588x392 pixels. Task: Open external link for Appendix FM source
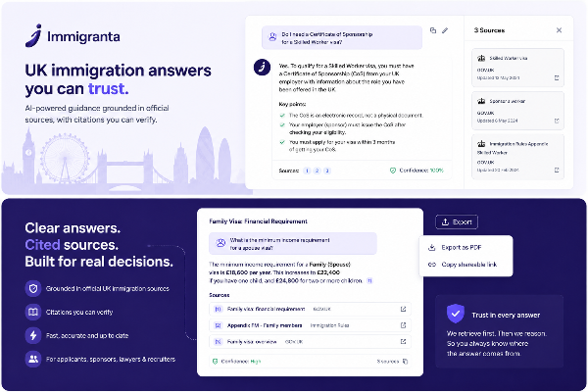tap(403, 325)
